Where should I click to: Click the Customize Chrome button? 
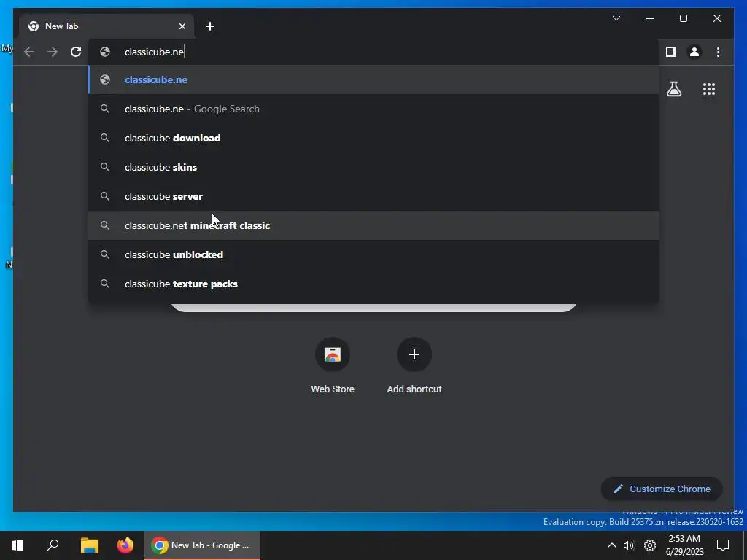coord(662,489)
